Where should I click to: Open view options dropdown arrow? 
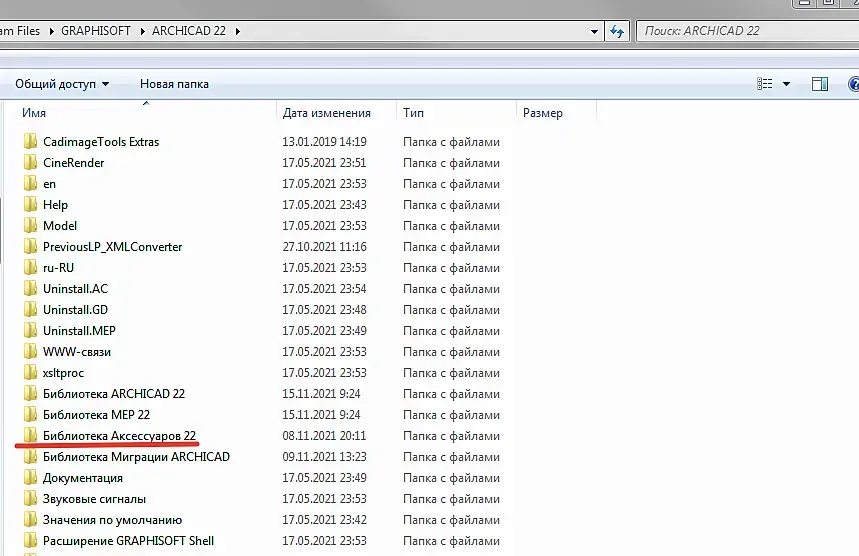[787, 84]
